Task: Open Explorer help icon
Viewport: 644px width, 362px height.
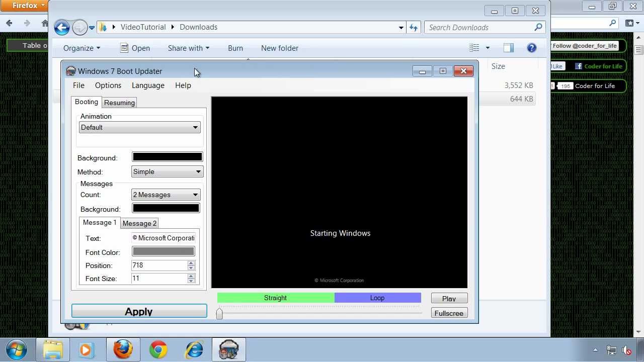Action: tap(532, 48)
